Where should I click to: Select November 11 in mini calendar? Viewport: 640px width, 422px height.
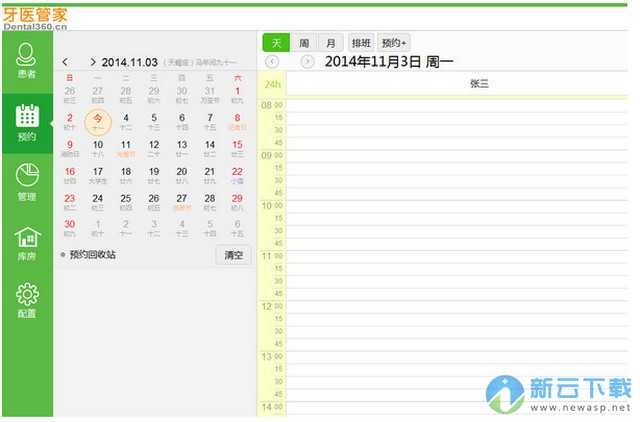tap(126, 149)
